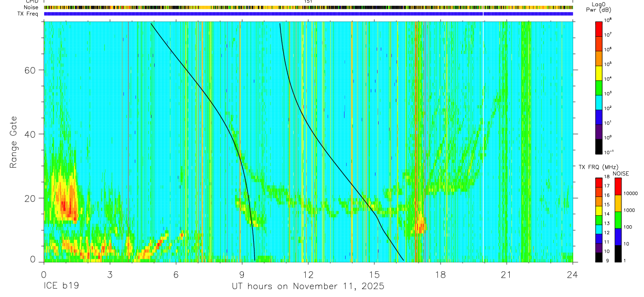This screenshot has width=644, height=297.
Task: Click the 9 tick label on UT hours axis
Action: [242, 274]
